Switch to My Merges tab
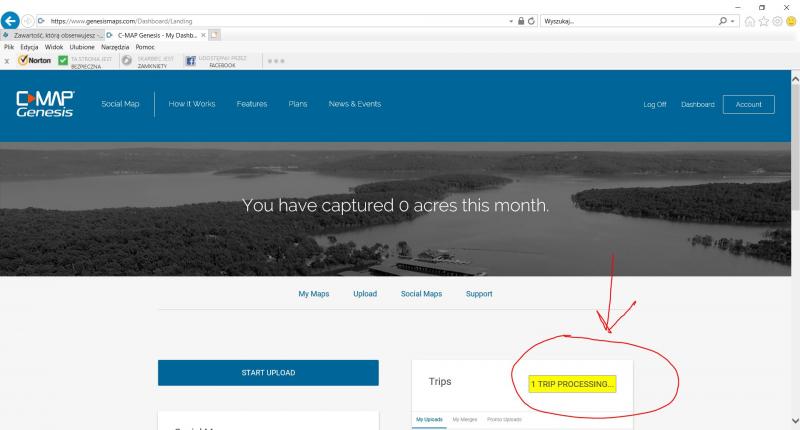800x430 pixels. pos(465,419)
